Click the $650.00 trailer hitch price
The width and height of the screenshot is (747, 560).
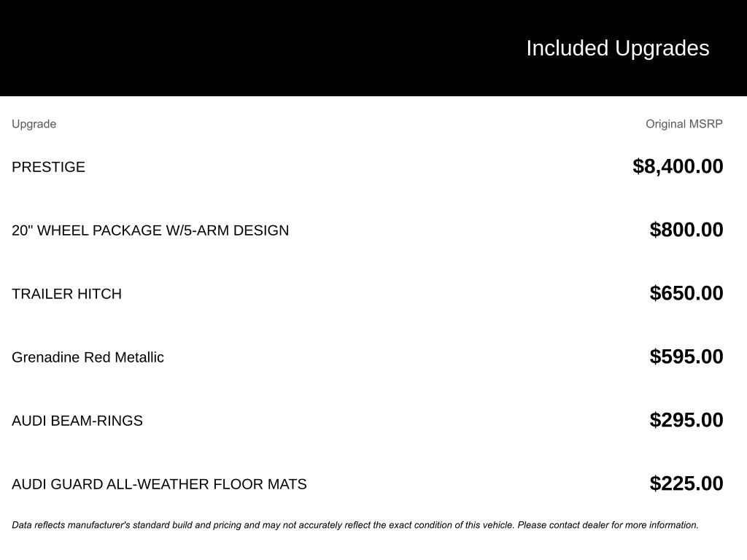pos(686,293)
